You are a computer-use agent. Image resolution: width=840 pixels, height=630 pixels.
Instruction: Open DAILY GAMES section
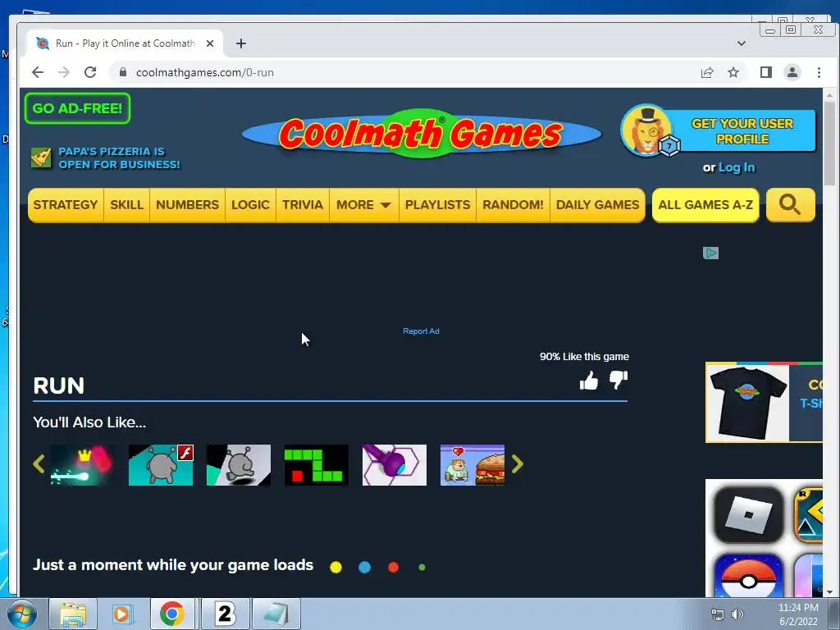click(597, 204)
